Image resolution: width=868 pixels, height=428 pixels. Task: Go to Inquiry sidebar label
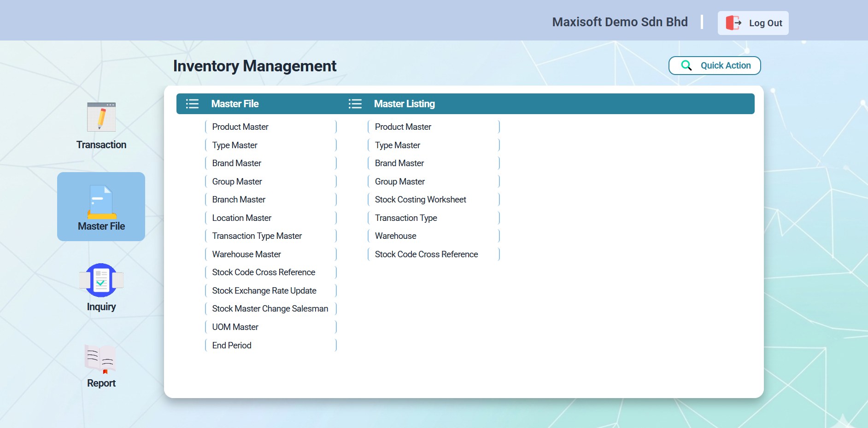(x=101, y=307)
